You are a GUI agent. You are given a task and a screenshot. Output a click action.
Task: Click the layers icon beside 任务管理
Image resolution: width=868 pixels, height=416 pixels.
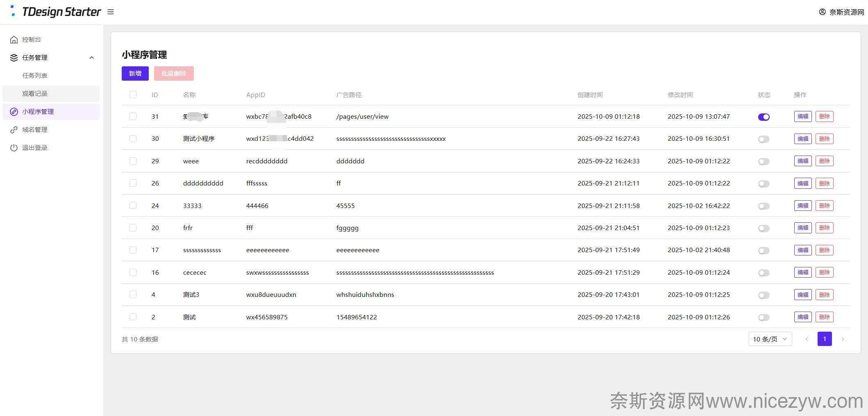click(x=14, y=58)
